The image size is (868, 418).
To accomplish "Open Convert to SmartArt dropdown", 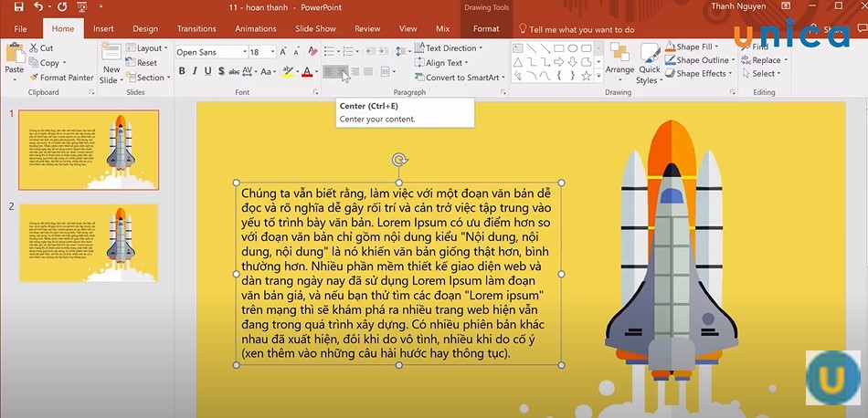I will click(460, 78).
